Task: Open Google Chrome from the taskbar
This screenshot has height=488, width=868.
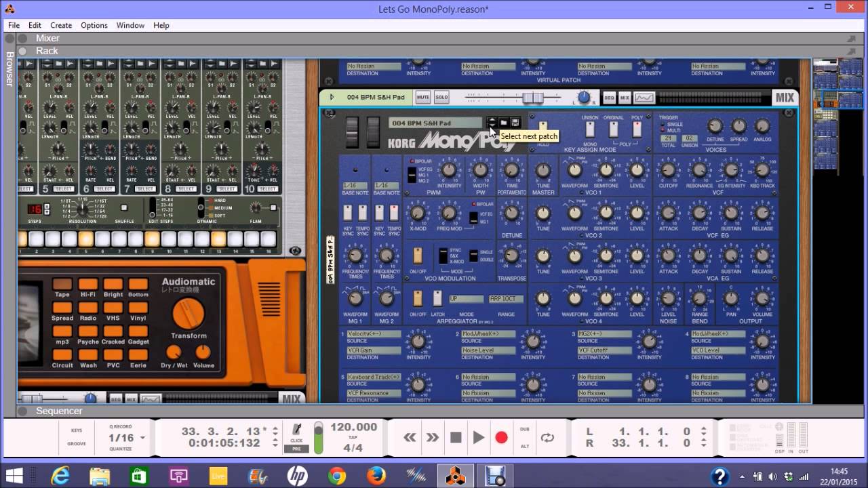Action: click(x=337, y=475)
